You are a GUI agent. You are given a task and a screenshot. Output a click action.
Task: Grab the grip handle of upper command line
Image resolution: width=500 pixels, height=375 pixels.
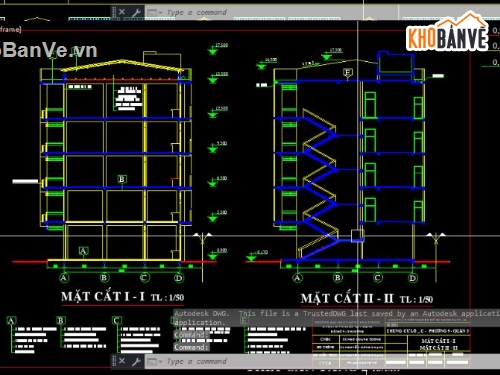(x=114, y=12)
